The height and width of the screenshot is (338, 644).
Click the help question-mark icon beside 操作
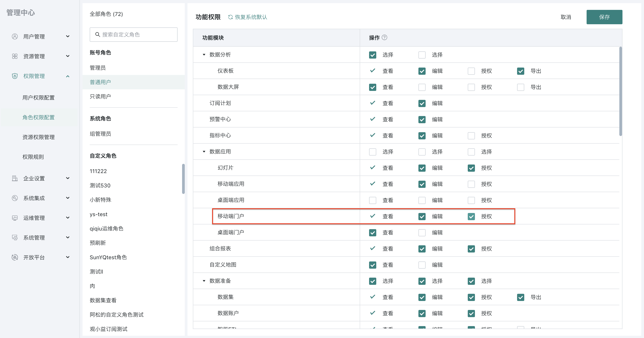(x=385, y=37)
